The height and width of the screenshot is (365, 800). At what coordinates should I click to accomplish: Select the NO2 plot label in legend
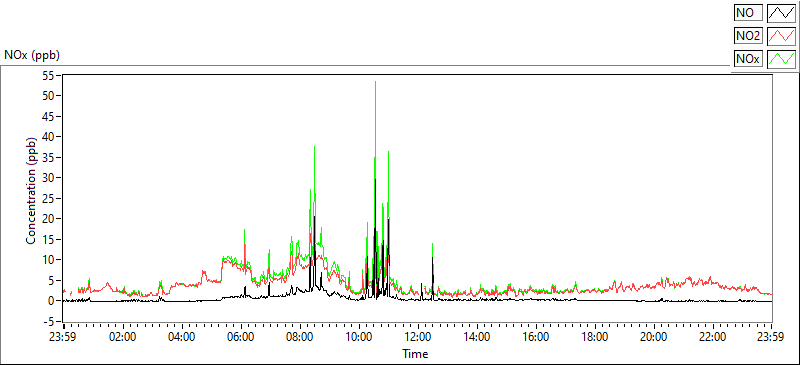(x=748, y=36)
